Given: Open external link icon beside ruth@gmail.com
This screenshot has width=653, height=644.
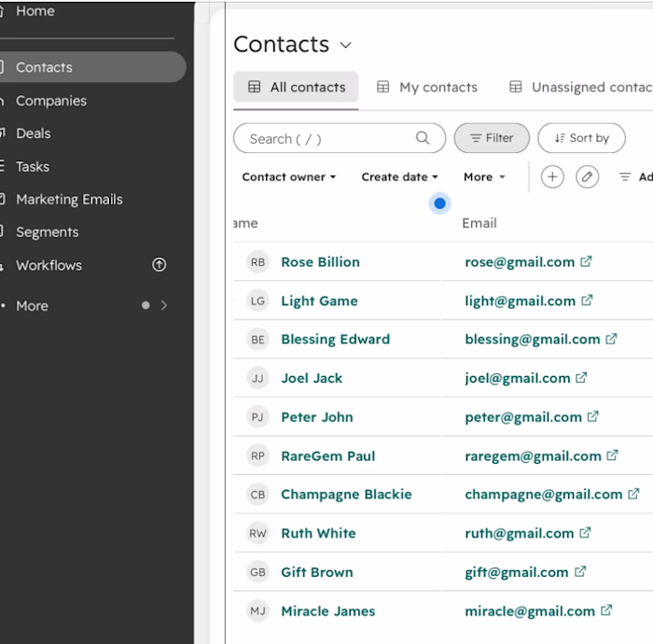Looking at the screenshot, I should coord(585,533).
